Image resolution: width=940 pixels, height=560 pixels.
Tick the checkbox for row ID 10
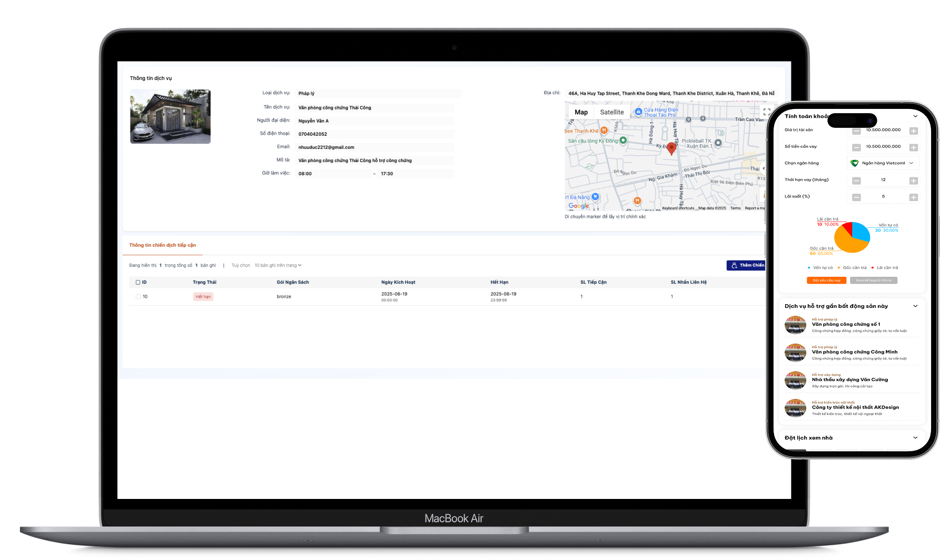[138, 297]
